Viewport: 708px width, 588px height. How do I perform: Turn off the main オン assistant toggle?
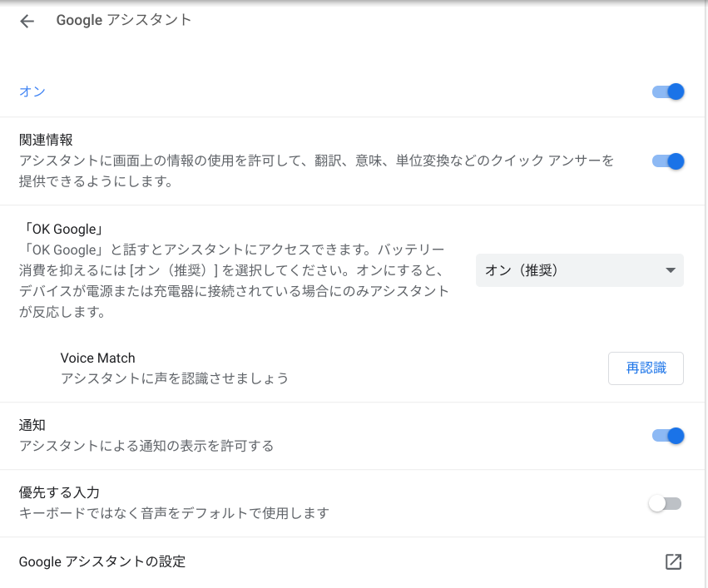tap(668, 91)
